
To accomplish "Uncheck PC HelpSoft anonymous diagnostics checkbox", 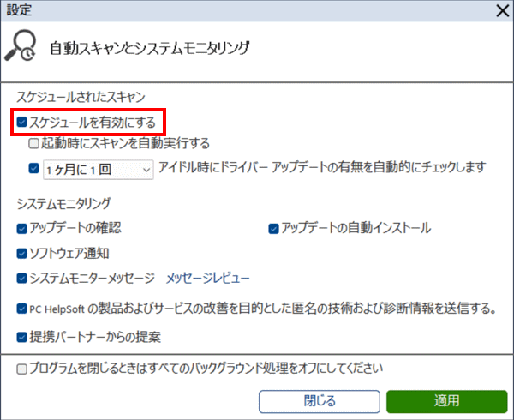I will click(22, 309).
